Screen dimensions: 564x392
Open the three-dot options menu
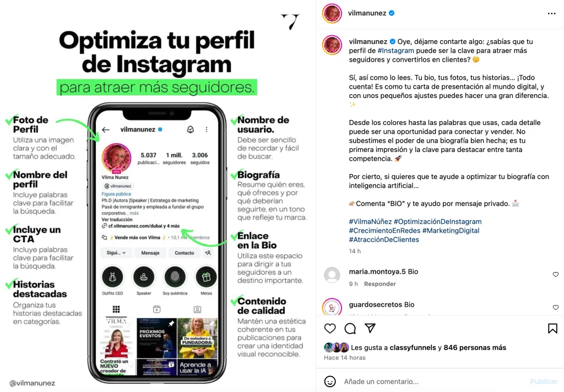pyautogui.click(x=551, y=13)
